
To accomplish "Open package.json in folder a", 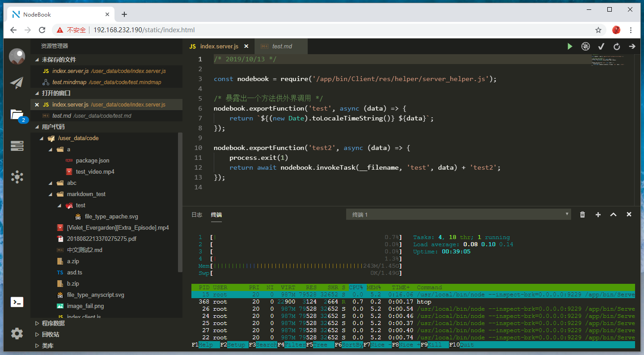I will click(93, 160).
